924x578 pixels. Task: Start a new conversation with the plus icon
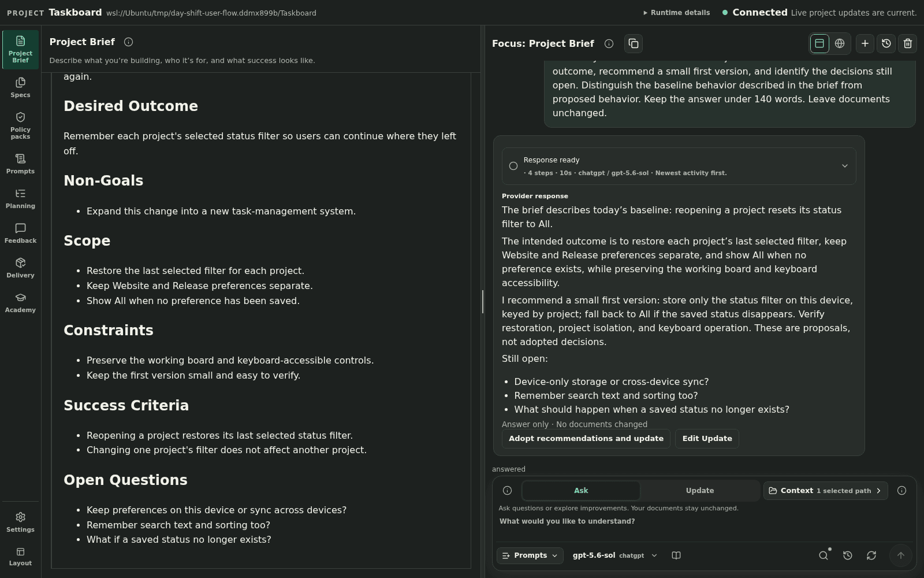click(865, 43)
